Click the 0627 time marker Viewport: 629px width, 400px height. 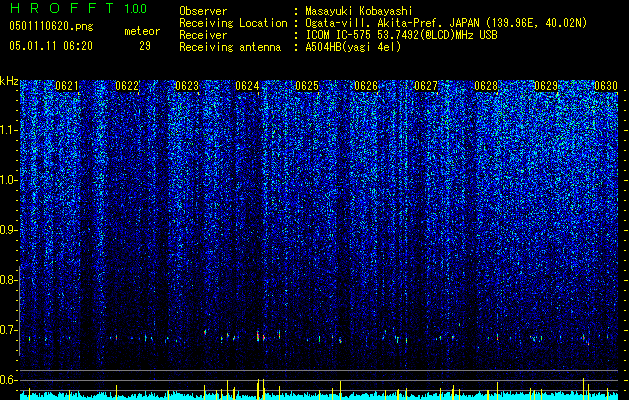pyautogui.click(x=426, y=86)
